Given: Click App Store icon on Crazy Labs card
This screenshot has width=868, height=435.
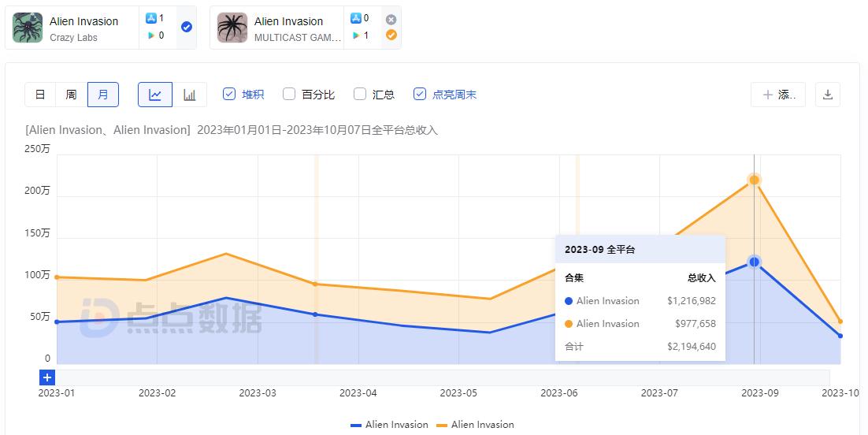Looking at the screenshot, I should 150,18.
